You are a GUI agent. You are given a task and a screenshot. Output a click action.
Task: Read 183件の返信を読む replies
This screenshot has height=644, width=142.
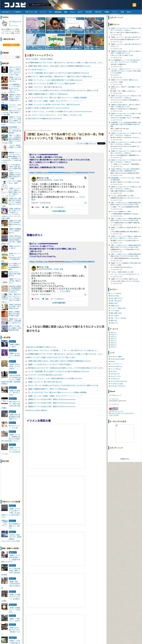(x=59, y=211)
